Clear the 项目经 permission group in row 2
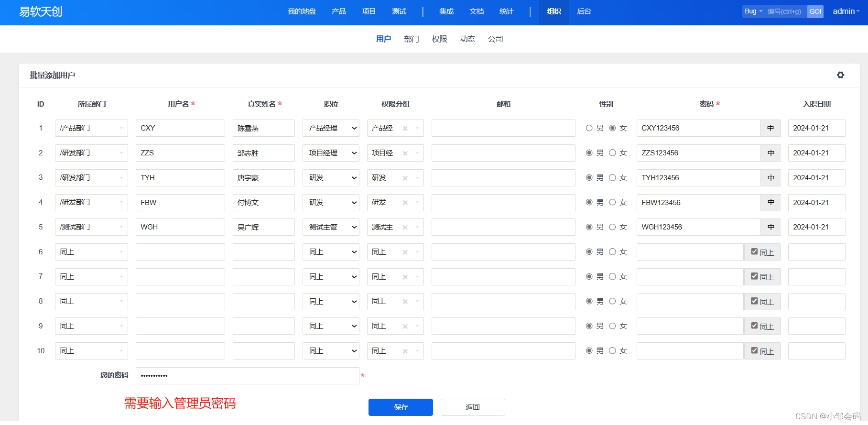The image size is (868, 425). (x=405, y=153)
